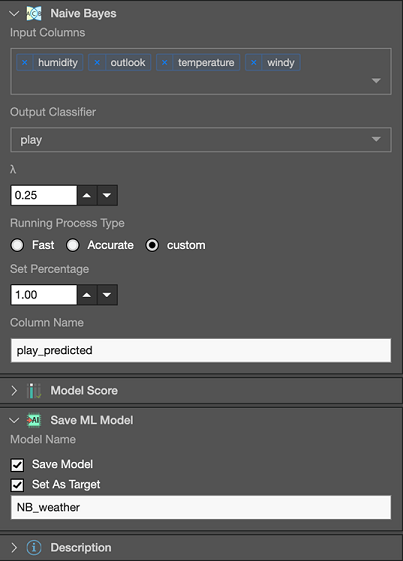Remove the outlook input column tag
Screen dimensions: 403x561
point(97,63)
